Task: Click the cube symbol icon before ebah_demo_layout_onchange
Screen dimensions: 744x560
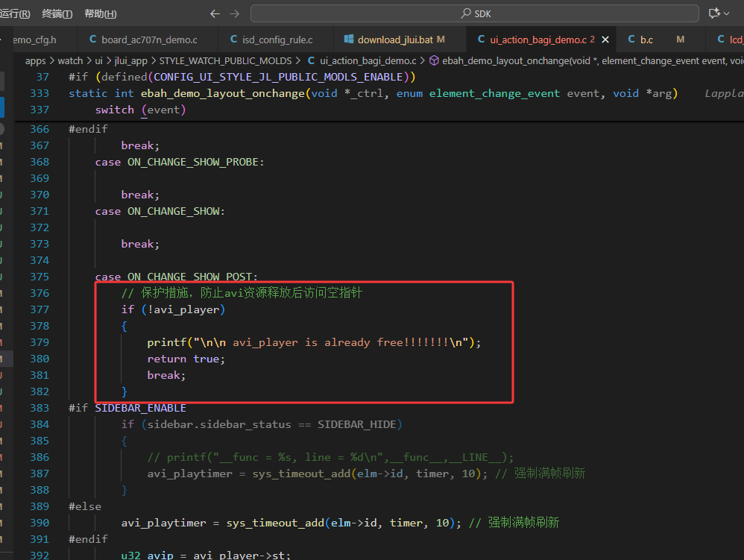Action: pos(434,60)
